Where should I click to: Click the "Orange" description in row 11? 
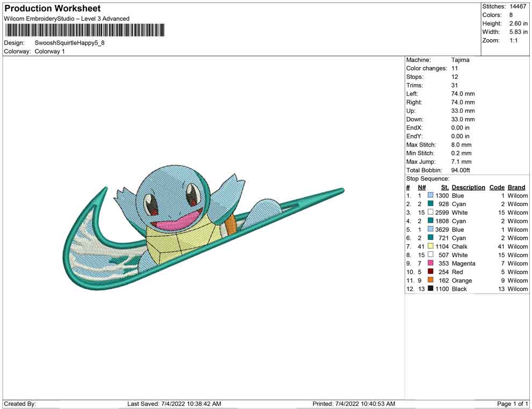[462, 281]
